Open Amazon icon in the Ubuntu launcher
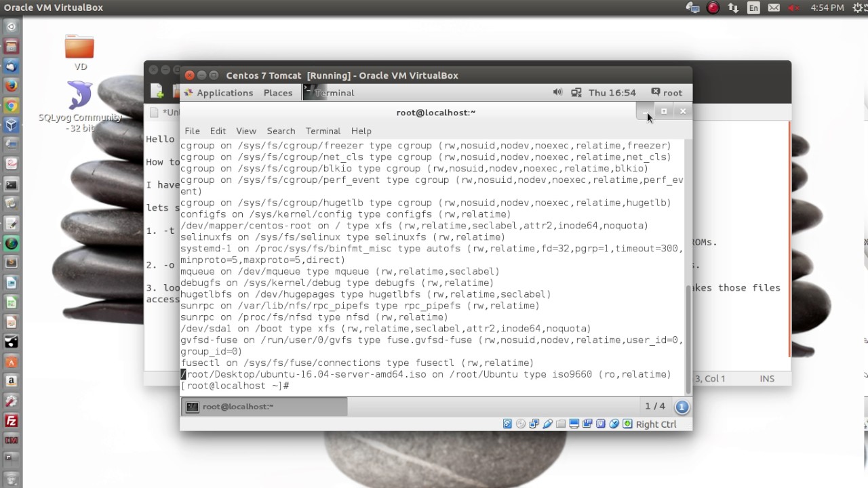Viewport: 868px width, 488px height. 11,382
